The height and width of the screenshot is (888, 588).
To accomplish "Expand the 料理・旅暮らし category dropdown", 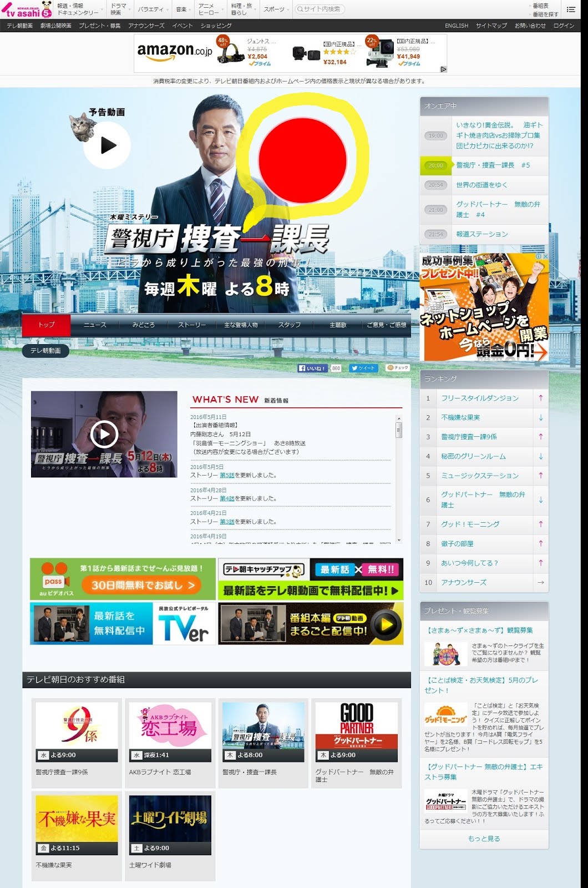I will click(244, 9).
